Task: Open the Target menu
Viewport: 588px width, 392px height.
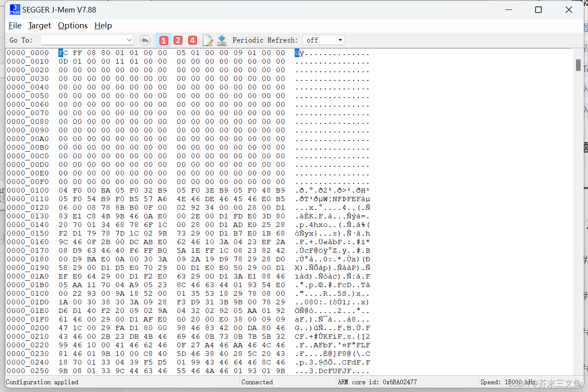Action: click(40, 26)
